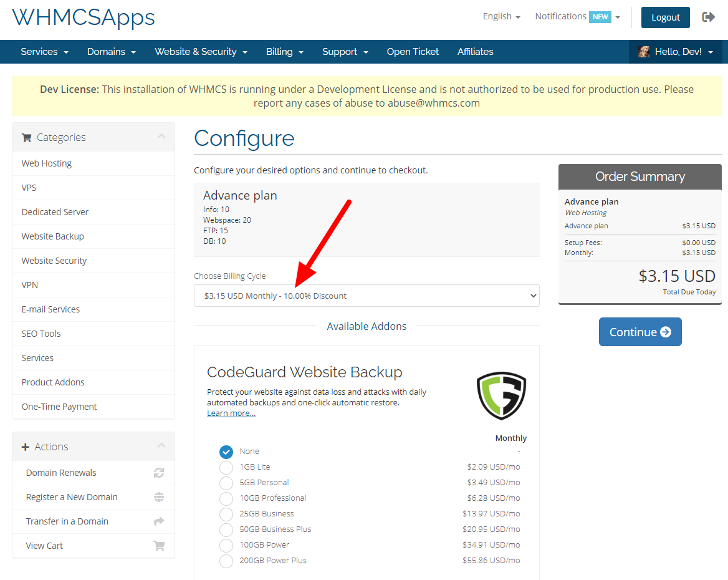Go to Open Ticket
Viewport: 728px width, 580px height.
click(413, 52)
